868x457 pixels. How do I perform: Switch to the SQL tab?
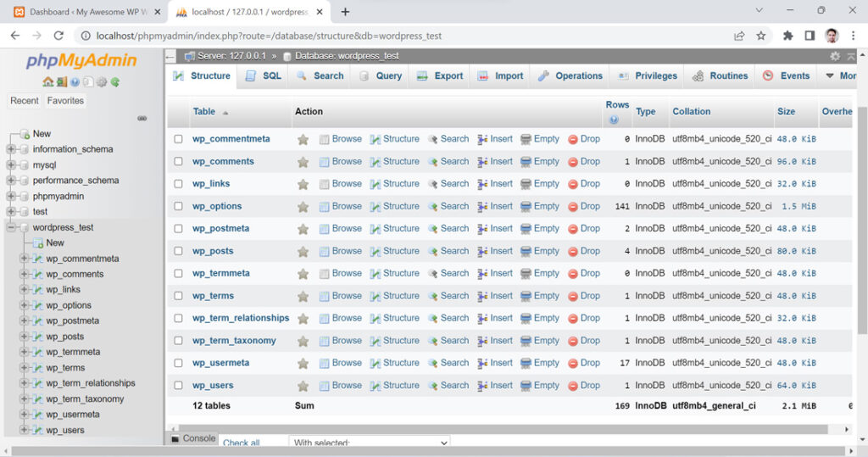click(x=263, y=75)
